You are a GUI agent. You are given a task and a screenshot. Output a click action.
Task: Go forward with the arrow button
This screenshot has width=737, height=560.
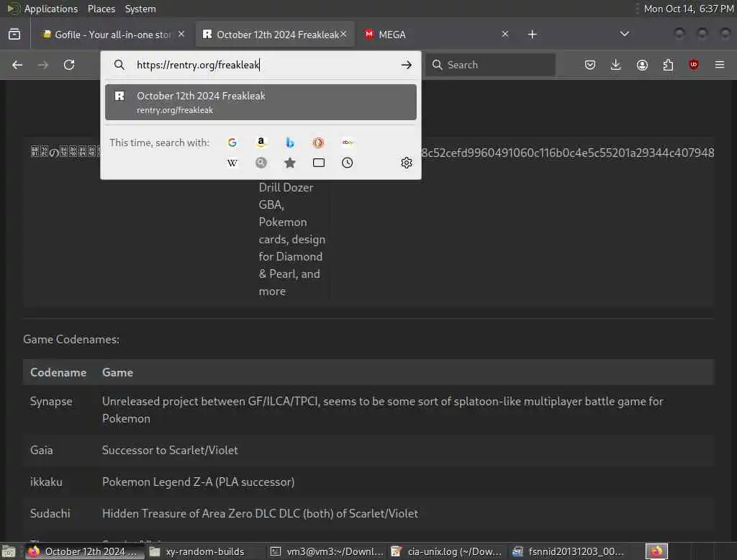(x=42, y=65)
